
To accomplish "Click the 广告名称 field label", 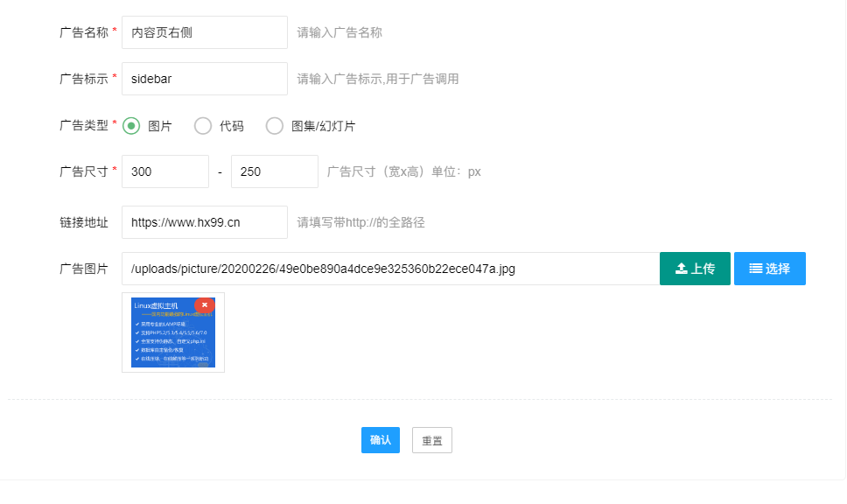I will pos(84,32).
